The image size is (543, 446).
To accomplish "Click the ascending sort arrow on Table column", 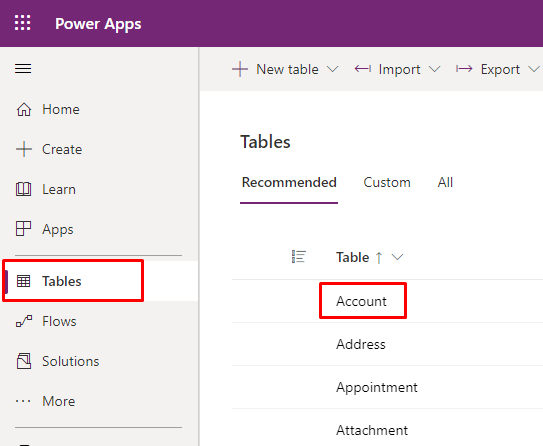I will pyautogui.click(x=379, y=258).
